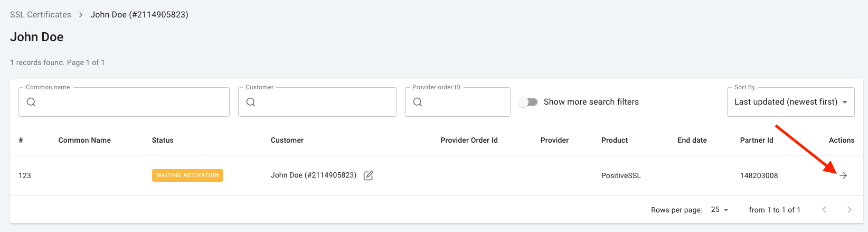
Task: Enable Show more search filters toggle
Action: tap(528, 102)
